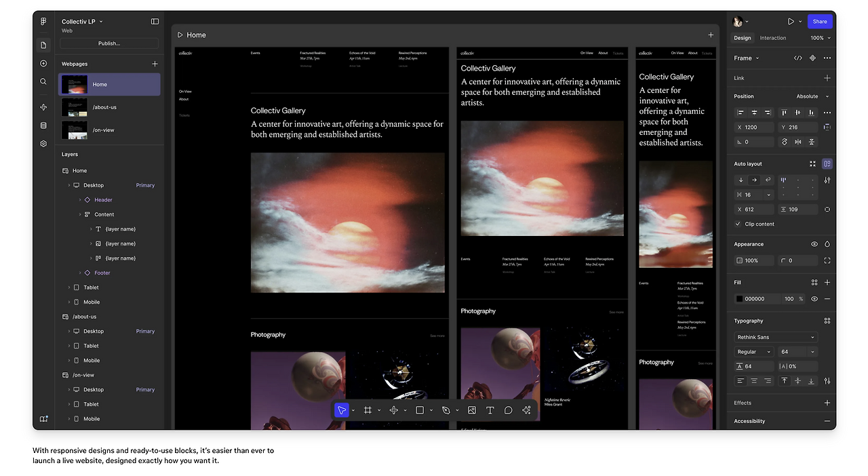
Task: Align left using the Position alignment icon
Action: pyautogui.click(x=741, y=113)
